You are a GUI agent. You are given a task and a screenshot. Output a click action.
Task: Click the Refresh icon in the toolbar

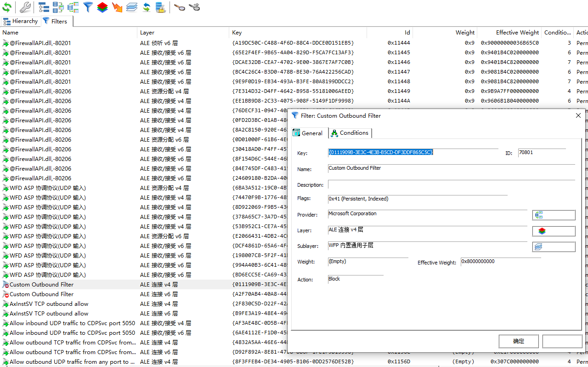[7, 7]
